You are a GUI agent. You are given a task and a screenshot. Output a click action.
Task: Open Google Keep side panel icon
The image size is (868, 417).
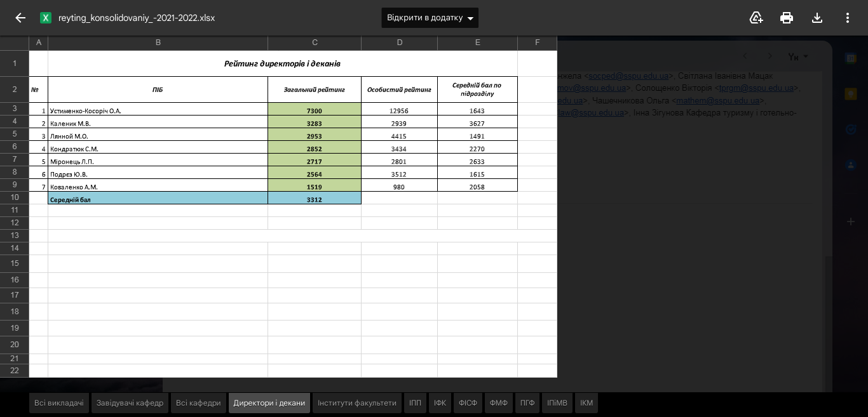click(850, 94)
